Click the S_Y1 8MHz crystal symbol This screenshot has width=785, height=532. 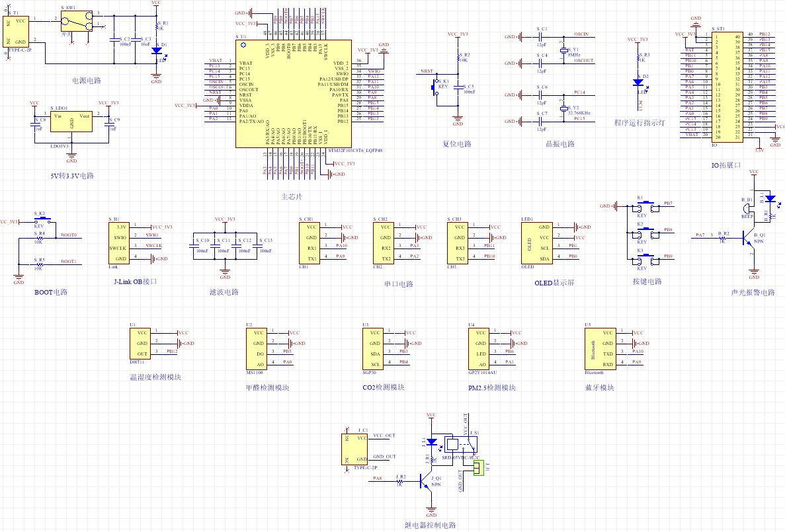click(x=564, y=50)
